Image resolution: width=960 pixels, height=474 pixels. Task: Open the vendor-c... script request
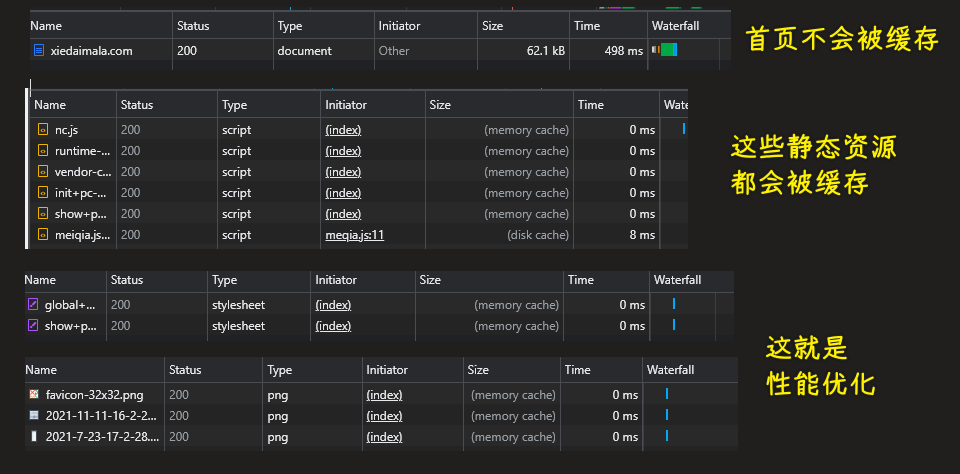[x=83, y=171]
